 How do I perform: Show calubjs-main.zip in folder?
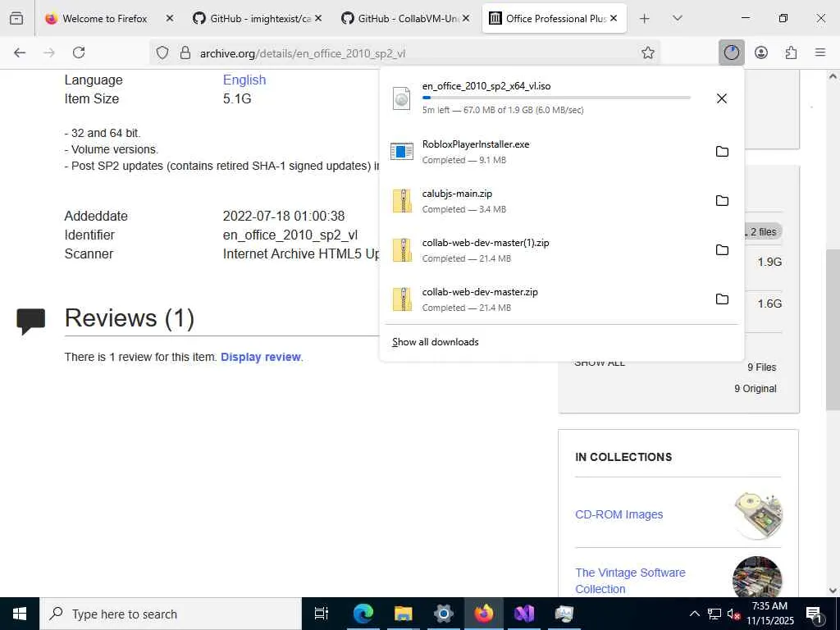coord(722,200)
